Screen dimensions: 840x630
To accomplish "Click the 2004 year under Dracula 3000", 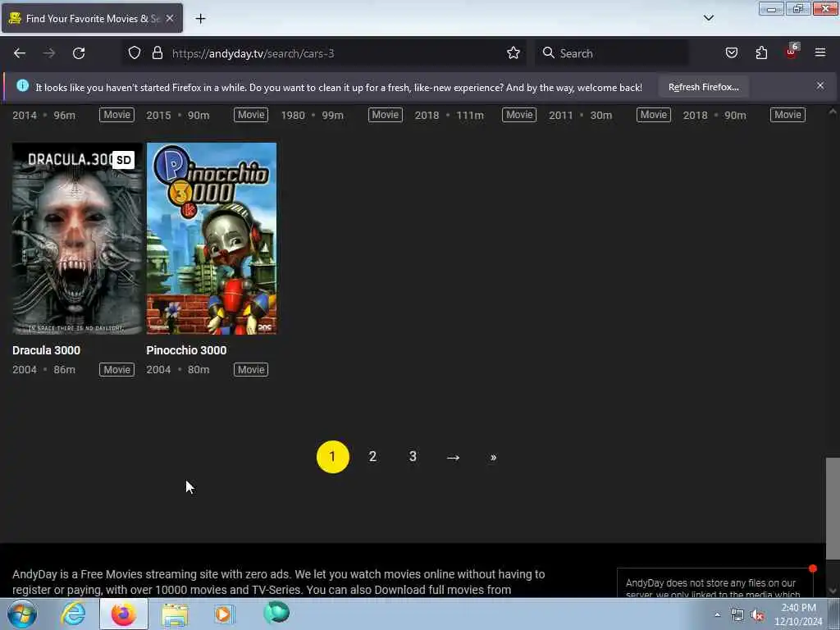I will click(25, 370).
